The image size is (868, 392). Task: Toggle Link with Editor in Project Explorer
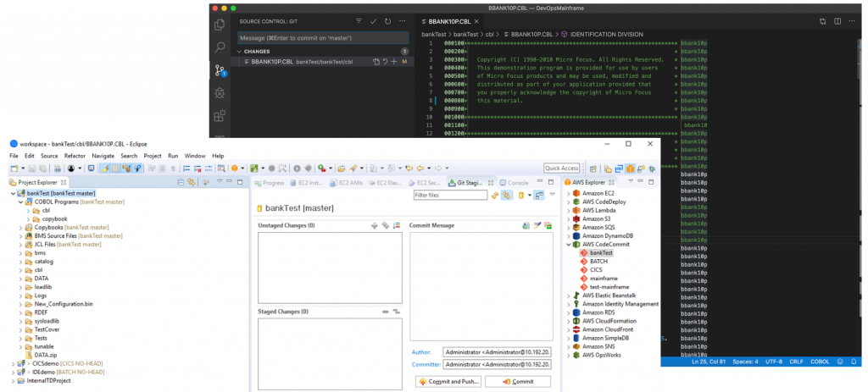(192, 182)
